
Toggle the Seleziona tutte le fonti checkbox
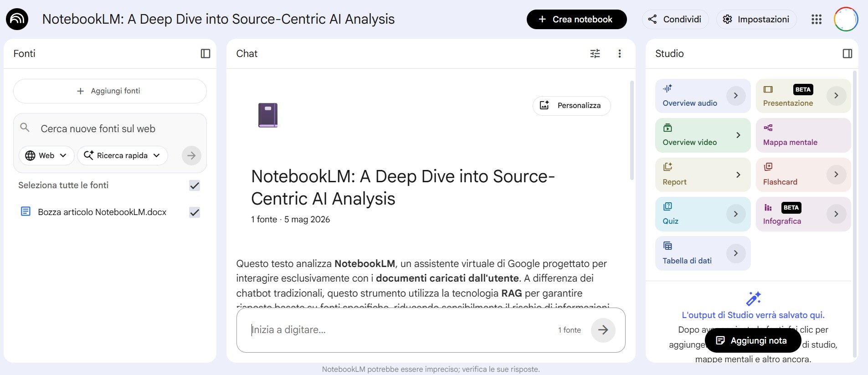[x=195, y=185]
